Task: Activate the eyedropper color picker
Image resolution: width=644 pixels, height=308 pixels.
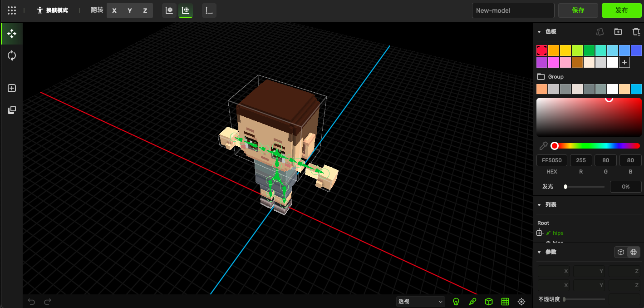Action: [x=543, y=146]
